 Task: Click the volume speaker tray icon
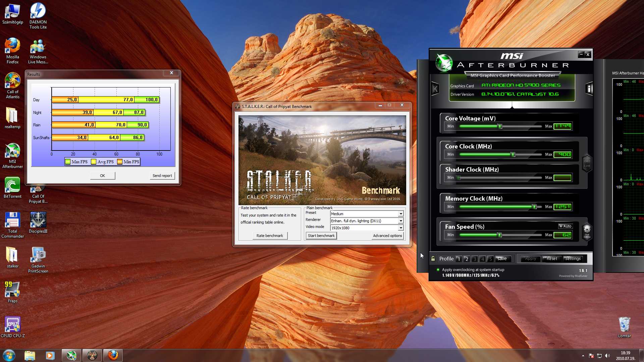(607, 356)
